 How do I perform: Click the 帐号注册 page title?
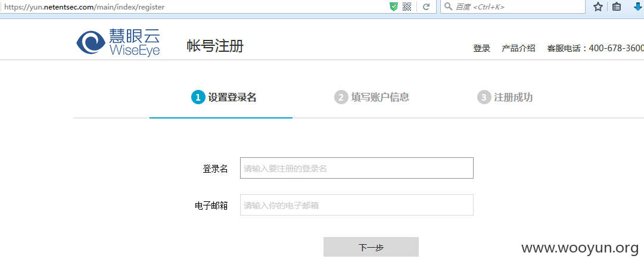(x=215, y=46)
